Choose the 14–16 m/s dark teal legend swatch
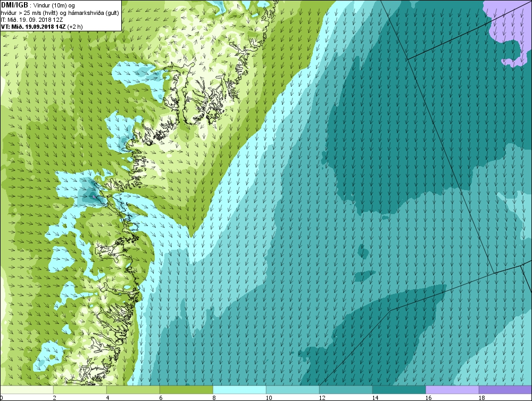 [399, 390]
